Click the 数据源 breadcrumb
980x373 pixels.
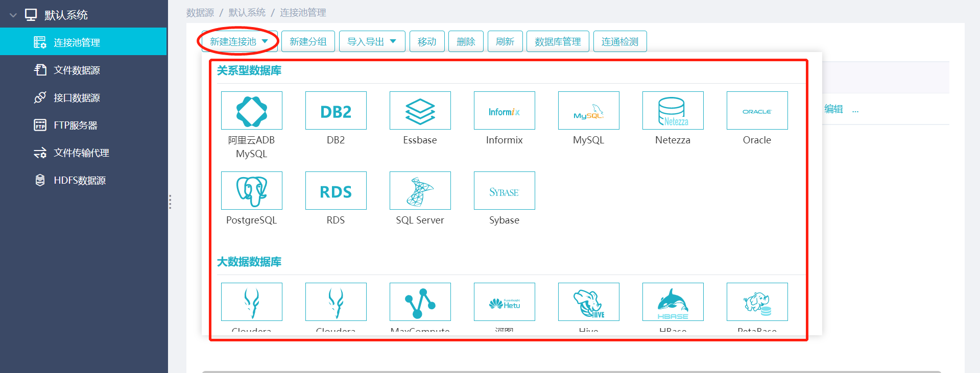coord(200,12)
